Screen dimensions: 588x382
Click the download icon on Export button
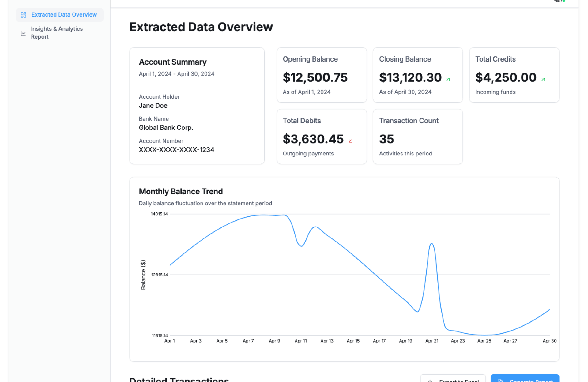pos(430,380)
